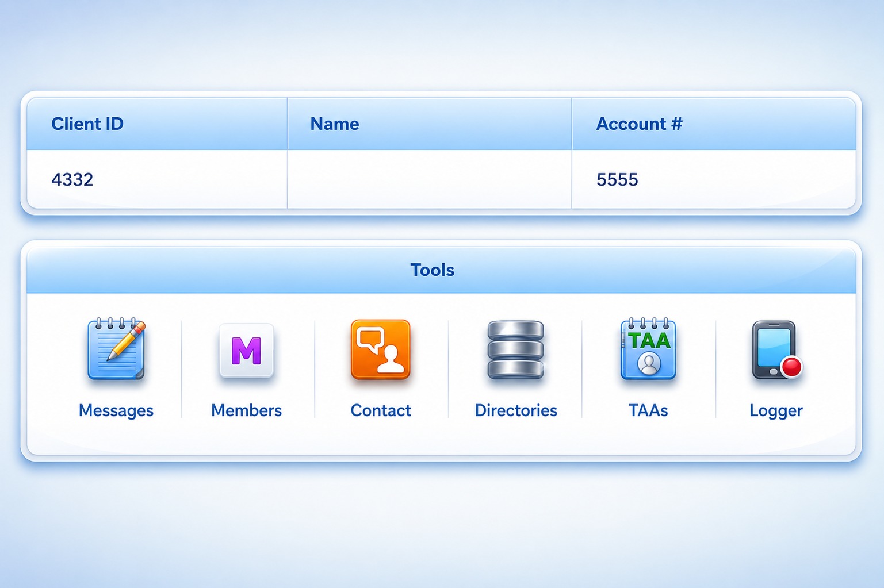884x588 pixels.
Task: Click the Client ID column header
Action: [157, 124]
